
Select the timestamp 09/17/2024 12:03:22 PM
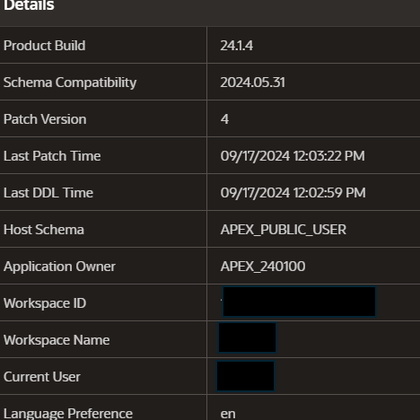pos(292,156)
